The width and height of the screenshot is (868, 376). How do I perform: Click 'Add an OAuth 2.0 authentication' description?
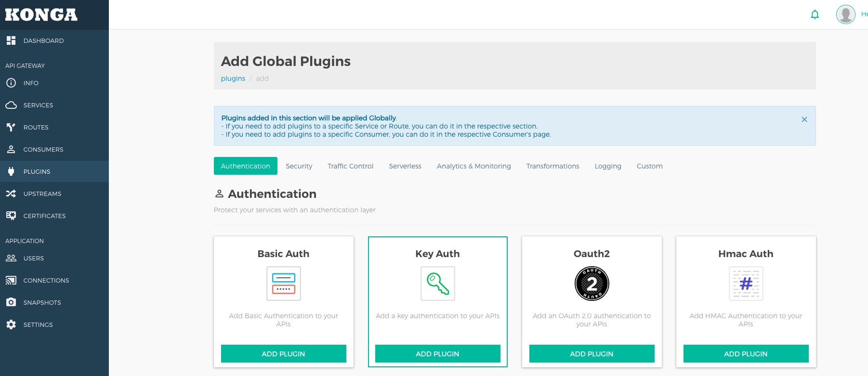[x=592, y=320]
